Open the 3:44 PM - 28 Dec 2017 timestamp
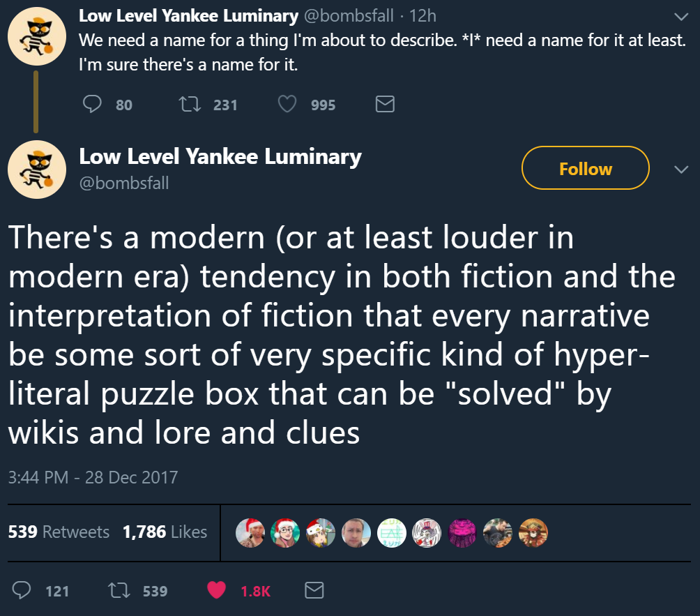The image size is (700, 616). point(93,478)
